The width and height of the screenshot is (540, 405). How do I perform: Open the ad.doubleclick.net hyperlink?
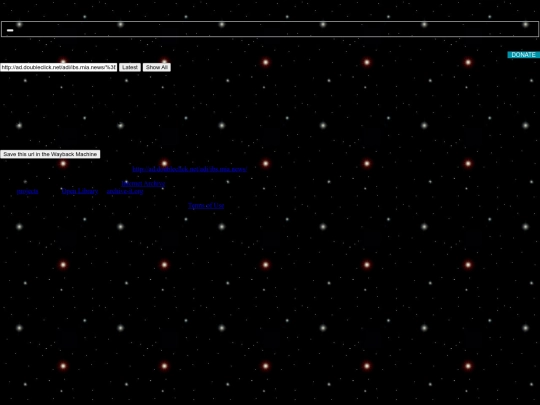189,169
